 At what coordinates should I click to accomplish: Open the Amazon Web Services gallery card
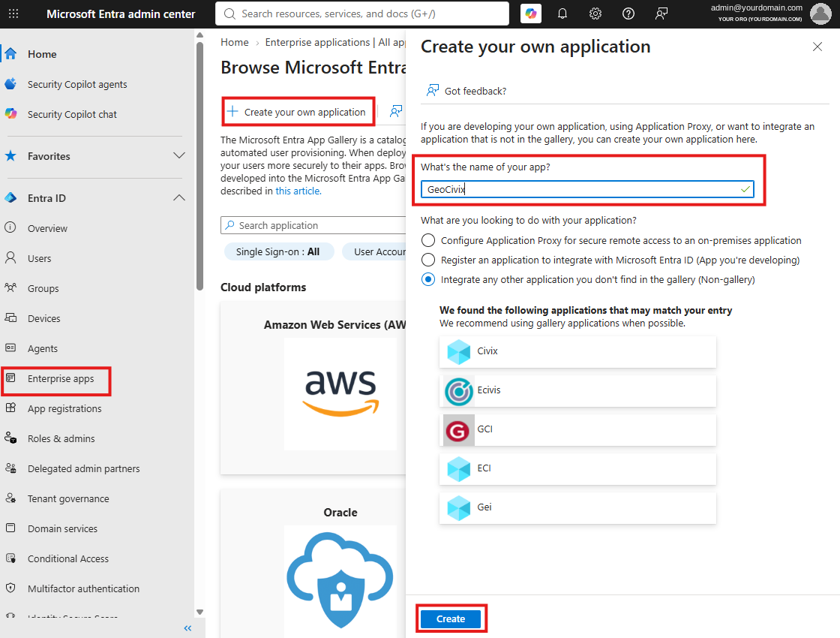coord(313,388)
